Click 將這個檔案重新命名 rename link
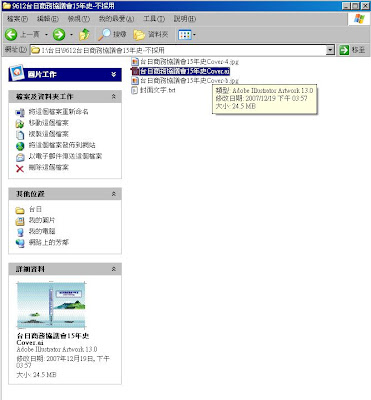 pyautogui.click(x=58, y=112)
